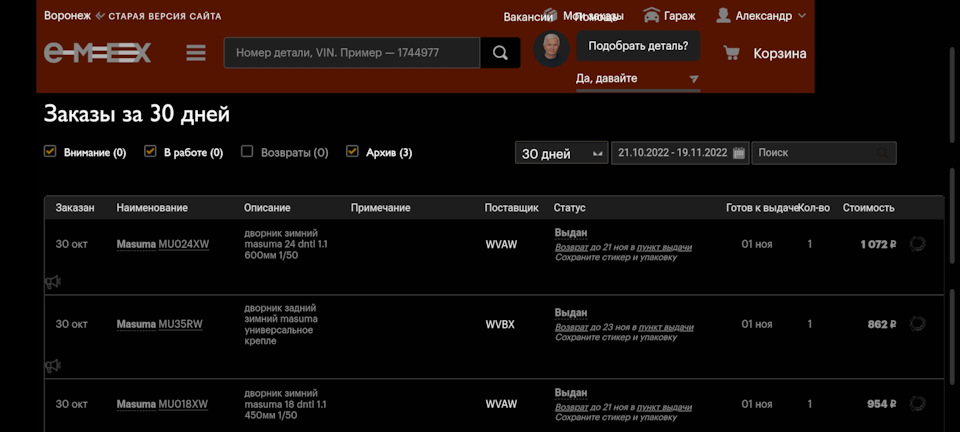Click price 954 ₽
This screenshot has width=960, height=432.
click(882, 404)
